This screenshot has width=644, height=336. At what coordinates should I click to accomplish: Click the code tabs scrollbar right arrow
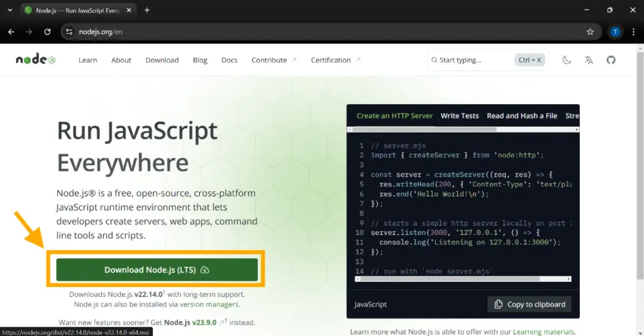click(x=577, y=129)
